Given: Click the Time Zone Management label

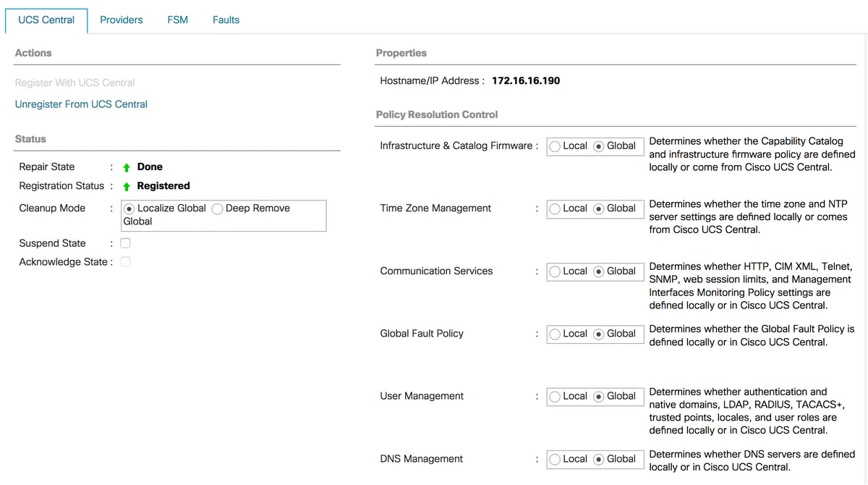Looking at the screenshot, I should pyautogui.click(x=435, y=208).
